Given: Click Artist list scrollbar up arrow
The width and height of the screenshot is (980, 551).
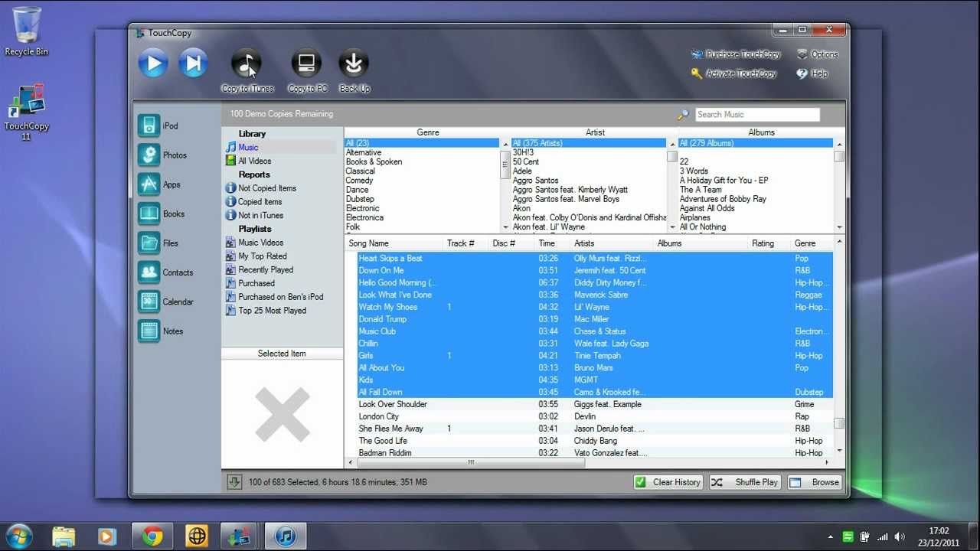Looking at the screenshot, I should 671,144.
